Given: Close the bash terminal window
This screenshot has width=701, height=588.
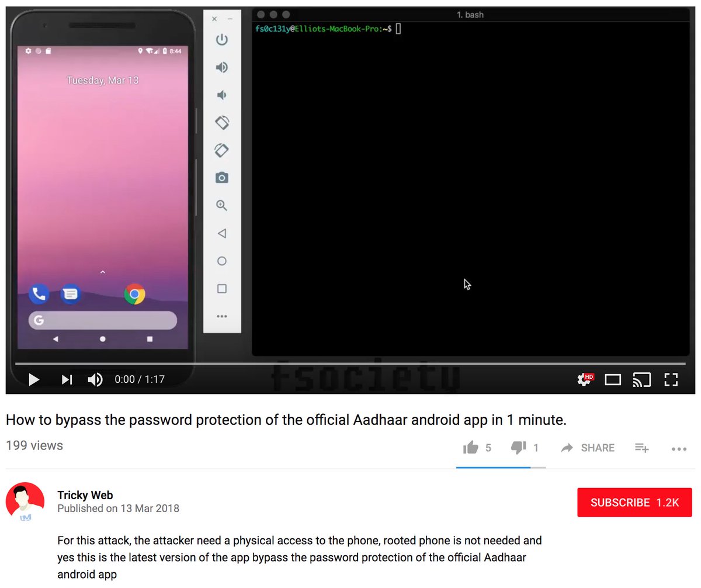Looking at the screenshot, I should [261, 15].
